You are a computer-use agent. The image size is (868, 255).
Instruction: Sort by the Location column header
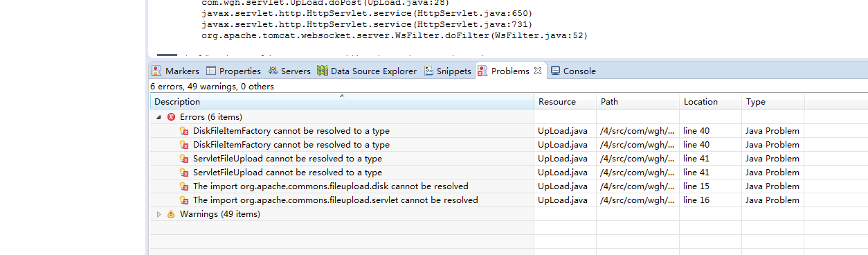(x=710, y=102)
